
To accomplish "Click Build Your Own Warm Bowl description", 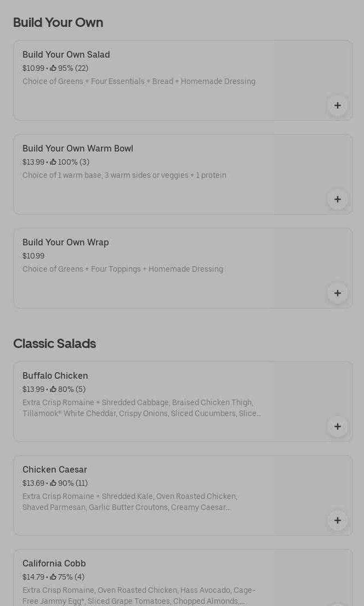I will coord(124,176).
